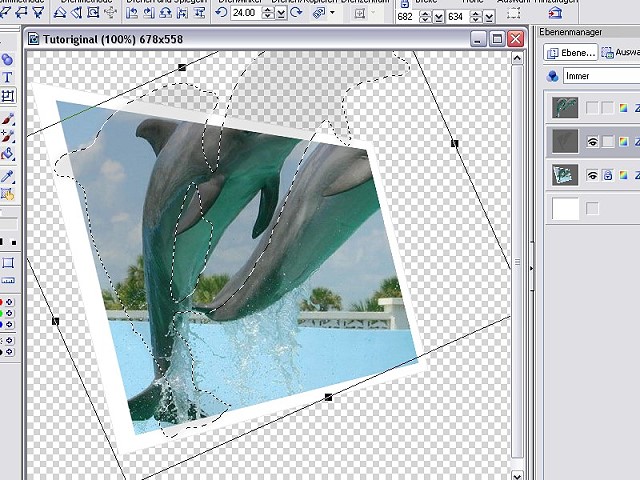Image resolution: width=640 pixels, height=480 pixels.
Task: Toggle the width-height lock icon
Action: 404,4
